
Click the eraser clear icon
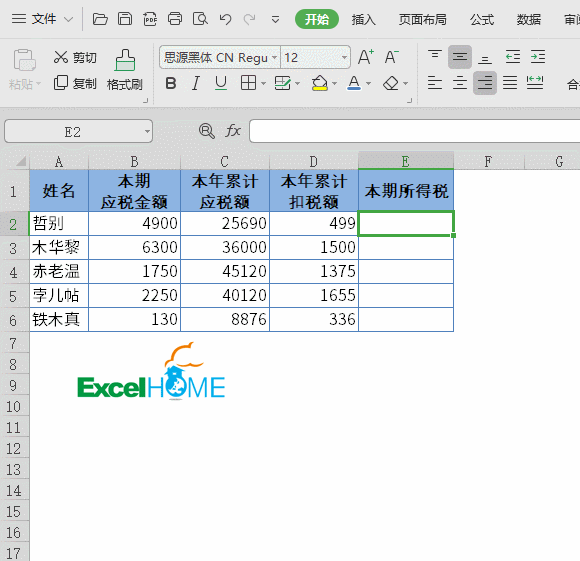click(x=391, y=84)
